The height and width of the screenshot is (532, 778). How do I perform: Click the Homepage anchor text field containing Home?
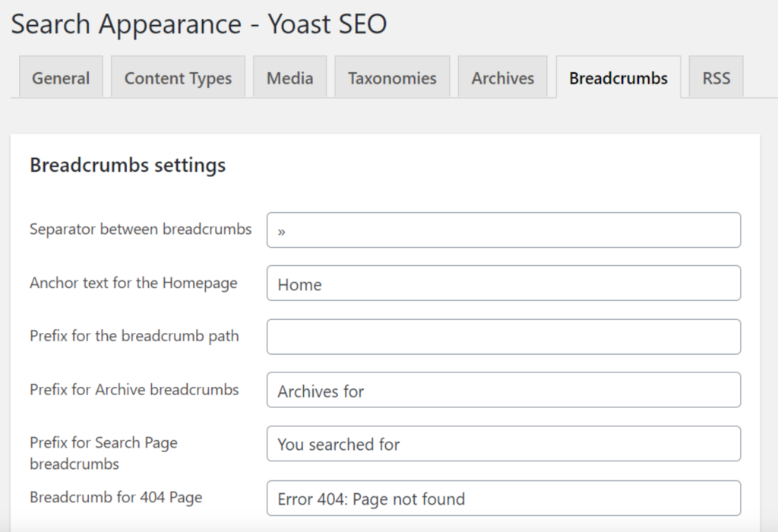tap(503, 283)
